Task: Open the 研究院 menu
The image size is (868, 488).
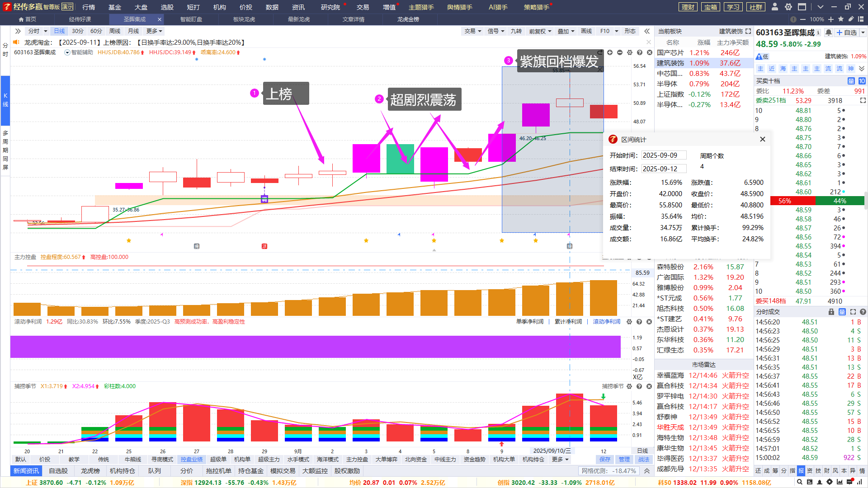Action: pos(330,7)
